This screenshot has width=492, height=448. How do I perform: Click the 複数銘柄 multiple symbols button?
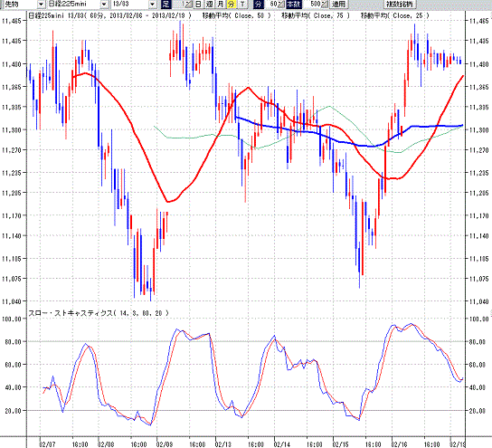click(x=400, y=5)
